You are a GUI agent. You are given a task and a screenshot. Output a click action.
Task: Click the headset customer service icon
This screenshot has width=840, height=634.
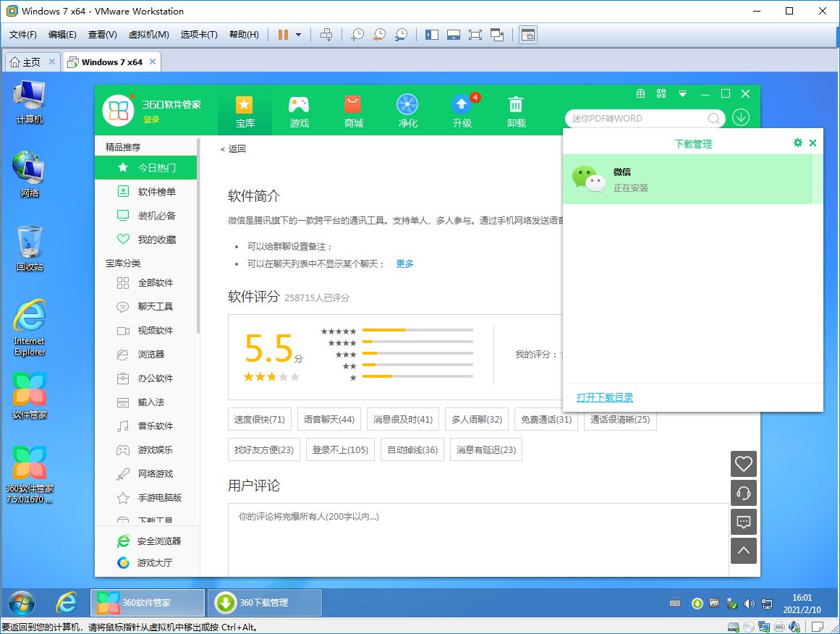(744, 493)
